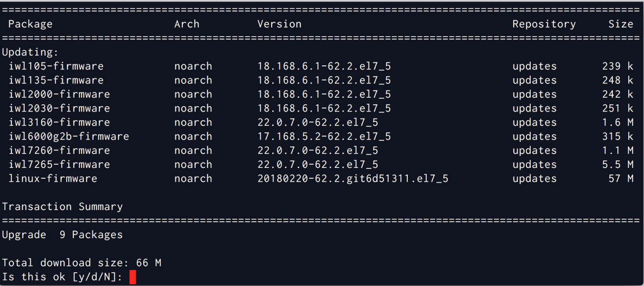Click the linux-firmware version string 20180220-62.2.git6d51311.el7_5

(353, 179)
